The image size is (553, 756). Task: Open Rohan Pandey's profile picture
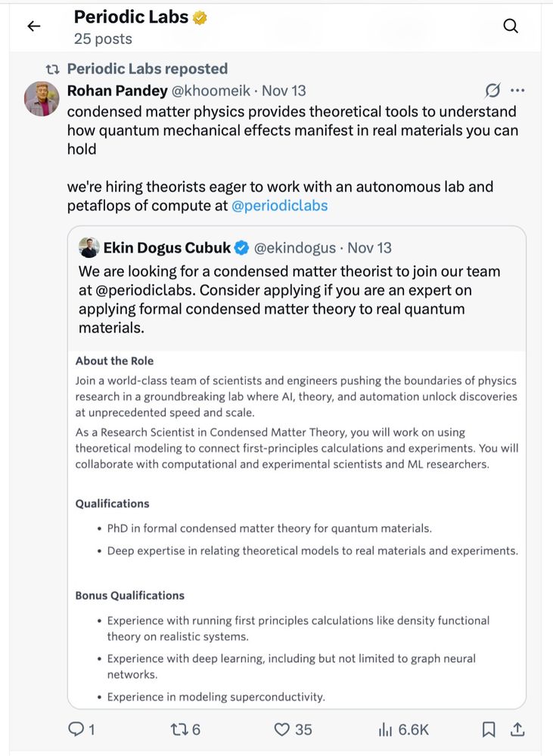pyautogui.click(x=42, y=99)
